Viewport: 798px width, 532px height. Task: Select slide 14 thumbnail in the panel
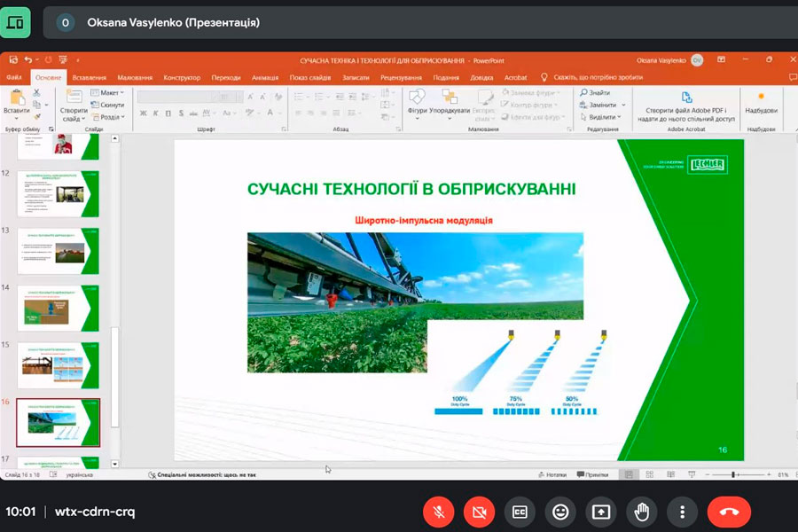[58, 308]
